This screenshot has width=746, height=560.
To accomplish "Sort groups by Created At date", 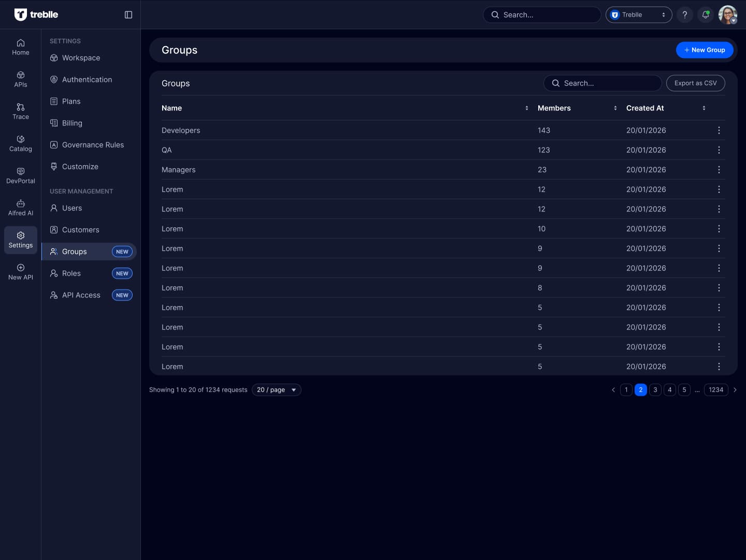I will [x=704, y=108].
